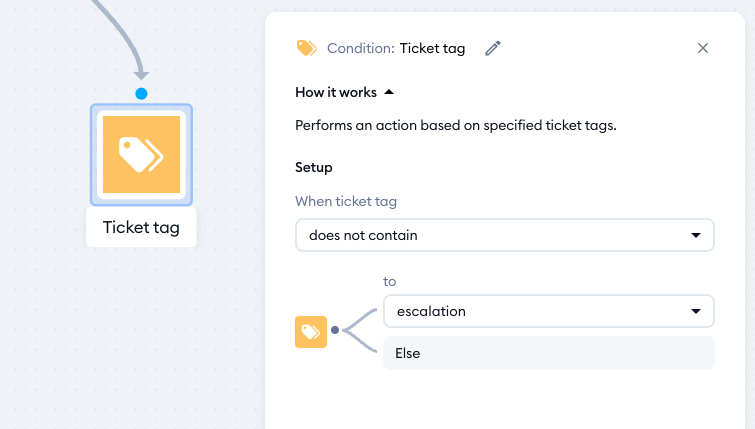The width and height of the screenshot is (755, 429).
Task: Click the dark branch dot next to tag icon
Action: [x=335, y=330]
